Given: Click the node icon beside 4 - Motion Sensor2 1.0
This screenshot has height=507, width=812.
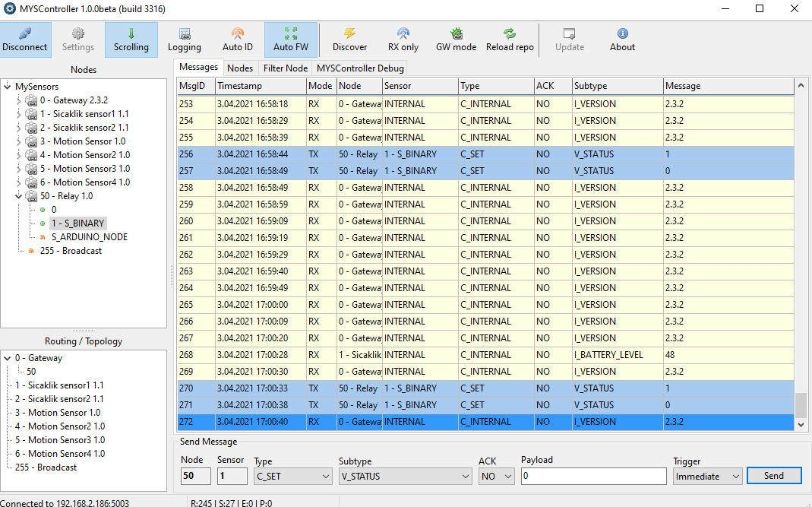Looking at the screenshot, I should pos(32,155).
